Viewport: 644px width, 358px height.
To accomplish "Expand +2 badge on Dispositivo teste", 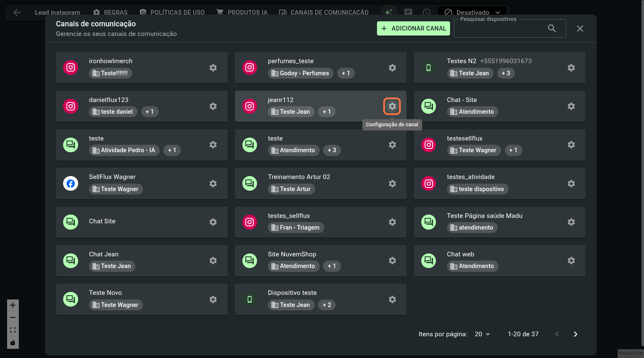I will click(327, 305).
